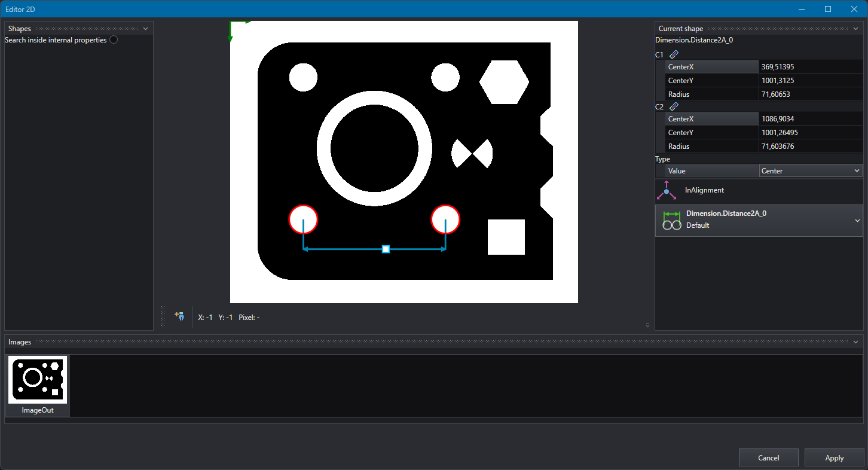Click the C2 Radius property name cell

click(712, 147)
